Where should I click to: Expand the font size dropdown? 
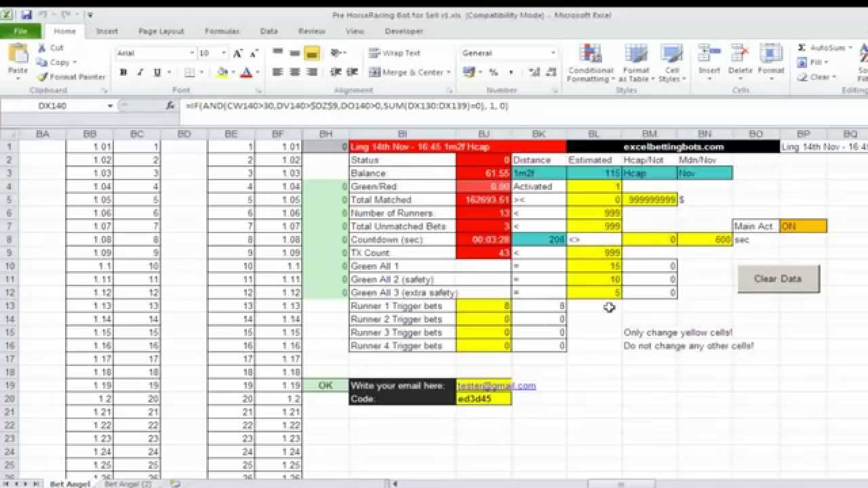(223, 53)
